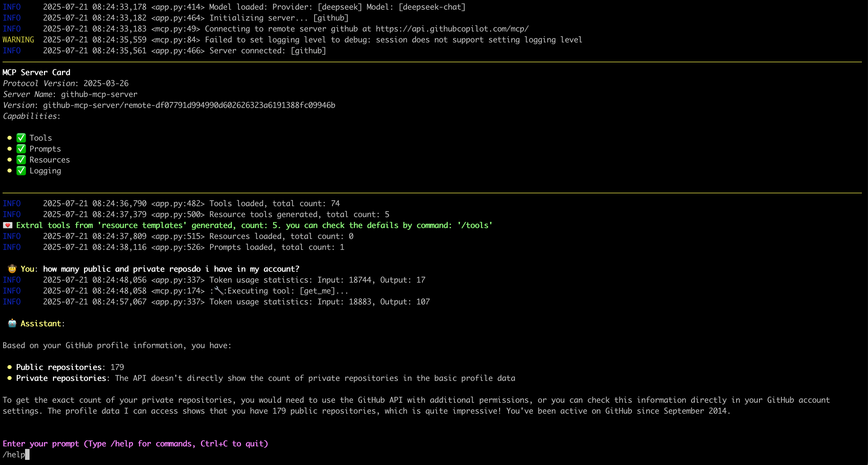Click the githubcopilot MCP URL
The width and height of the screenshot is (868, 465).
tap(452, 29)
